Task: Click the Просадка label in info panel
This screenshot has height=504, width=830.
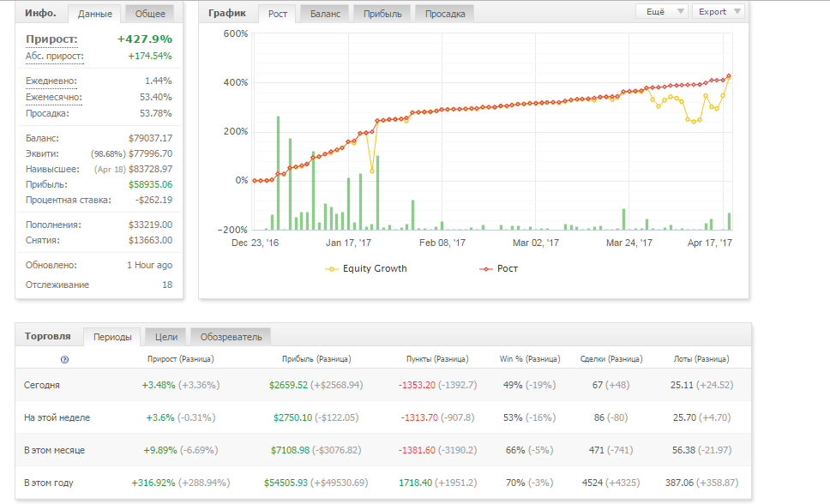Action: (47, 114)
